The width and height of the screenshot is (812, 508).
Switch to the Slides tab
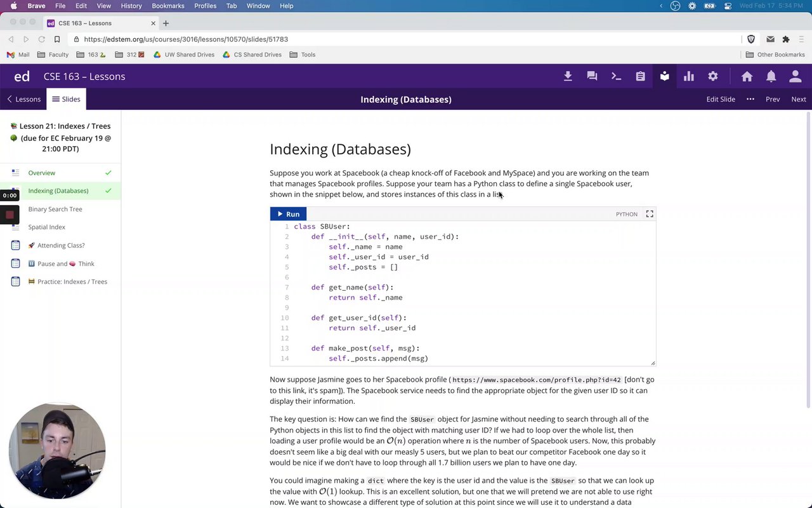(x=66, y=99)
